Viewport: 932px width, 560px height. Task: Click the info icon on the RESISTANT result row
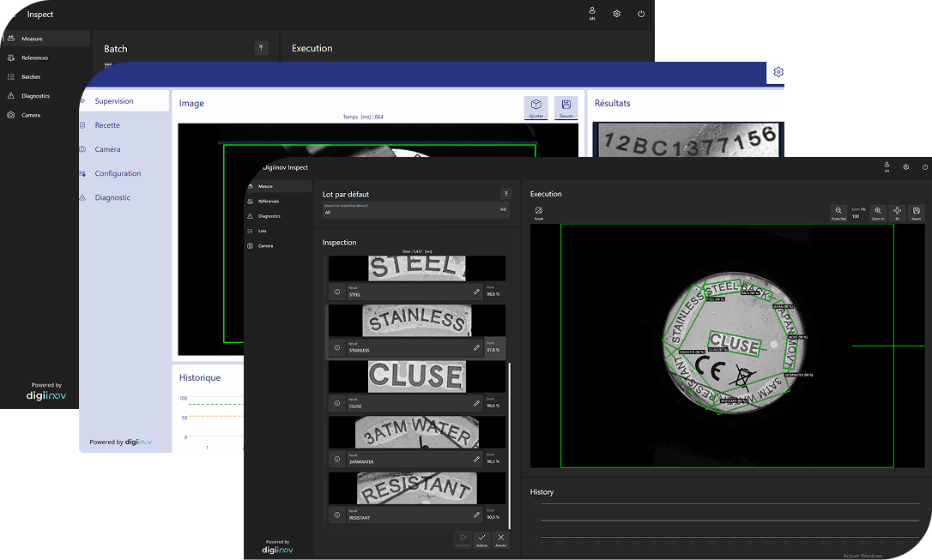337,515
